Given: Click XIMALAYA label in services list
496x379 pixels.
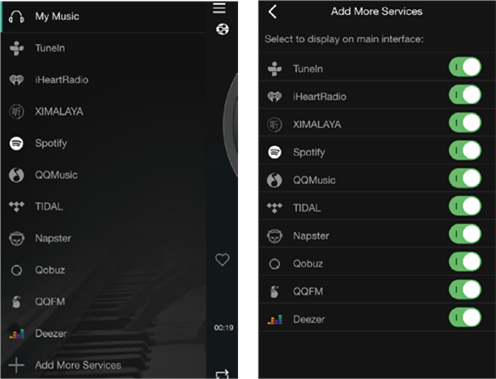Looking at the screenshot, I should click(317, 125).
